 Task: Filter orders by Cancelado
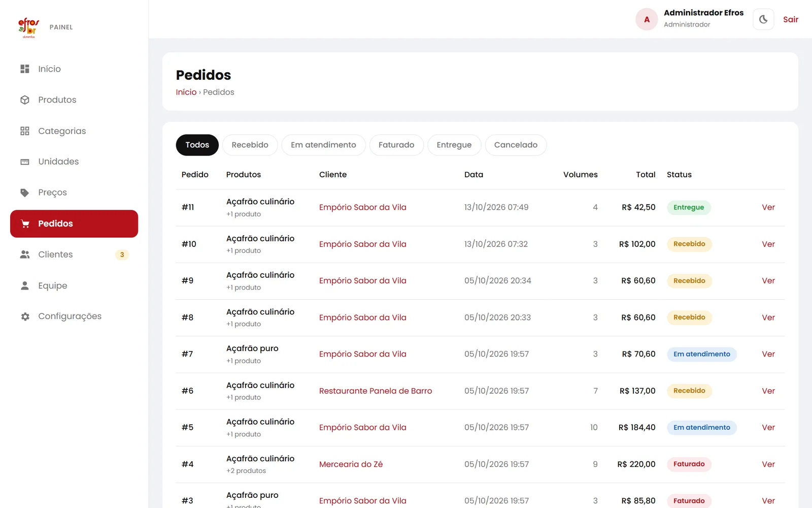click(516, 145)
